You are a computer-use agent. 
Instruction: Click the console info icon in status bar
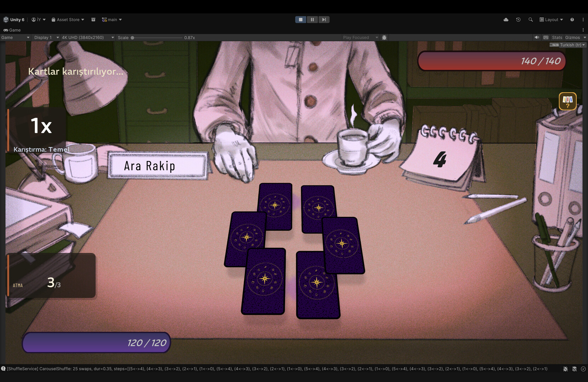click(3, 369)
